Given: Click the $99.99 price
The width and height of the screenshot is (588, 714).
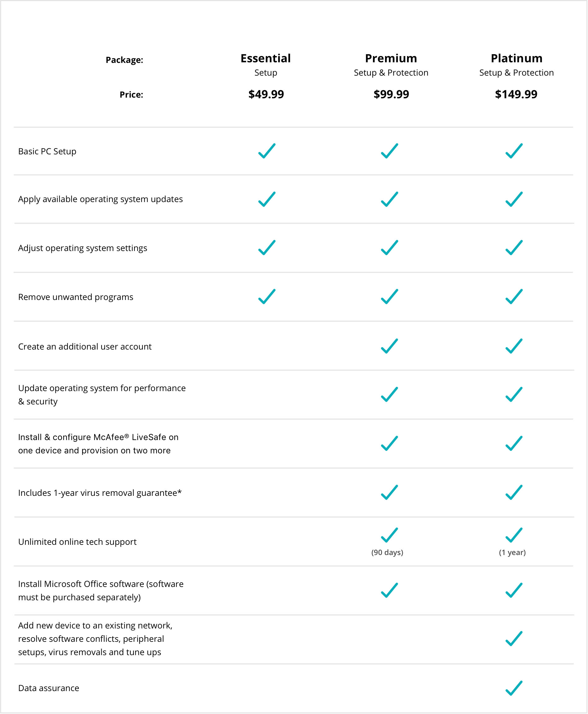Looking at the screenshot, I should pos(391,94).
